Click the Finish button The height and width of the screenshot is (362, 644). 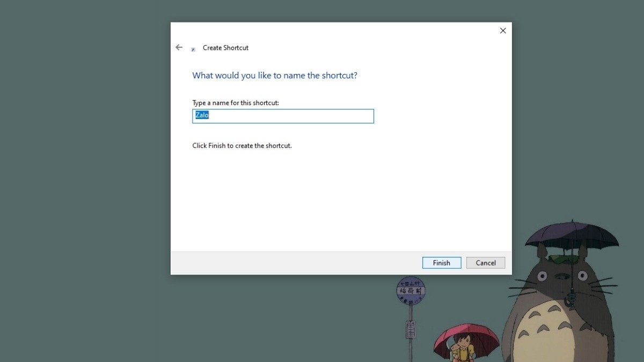pyautogui.click(x=441, y=262)
